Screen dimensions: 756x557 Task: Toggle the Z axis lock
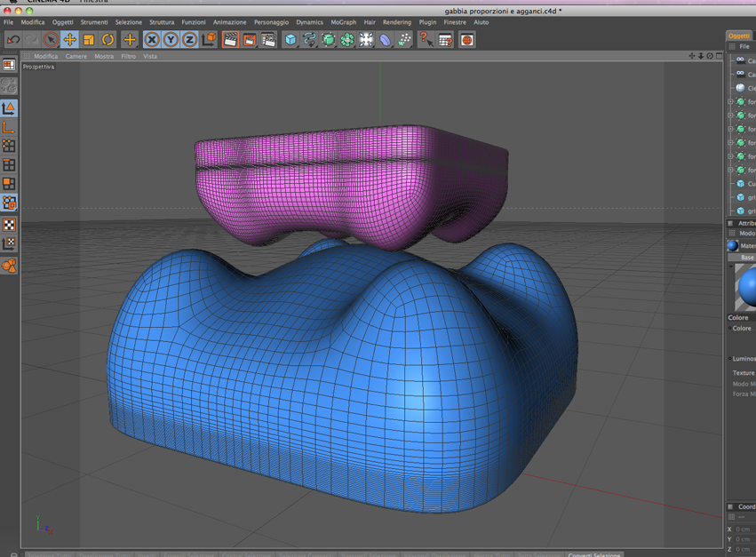coord(189,40)
